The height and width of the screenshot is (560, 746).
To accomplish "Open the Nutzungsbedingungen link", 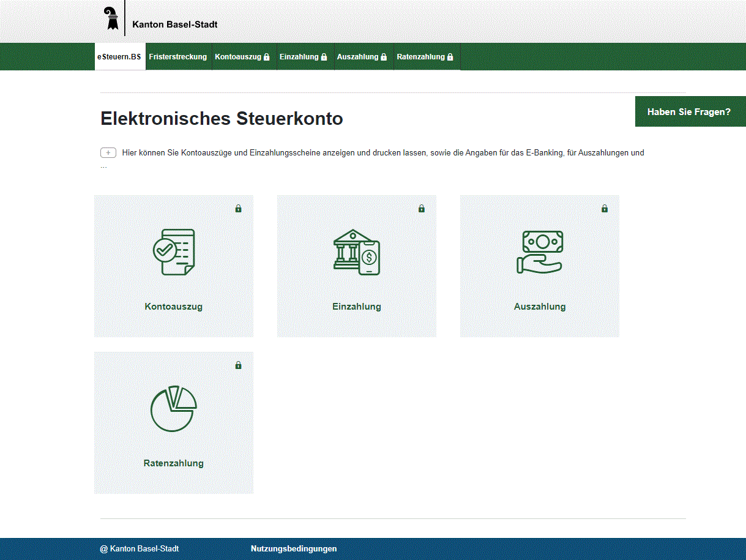I will 294,549.
